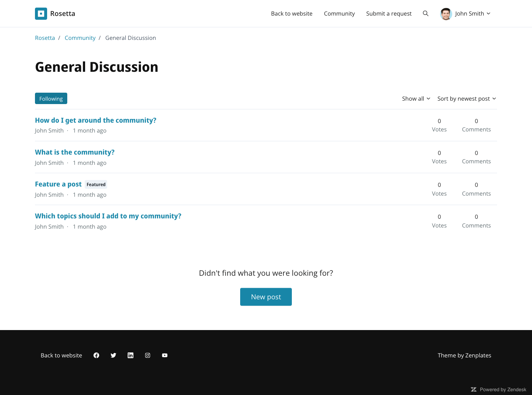This screenshot has height=395, width=532.
Task: Open the Twitter icon in footer
Action: (113, 355)
